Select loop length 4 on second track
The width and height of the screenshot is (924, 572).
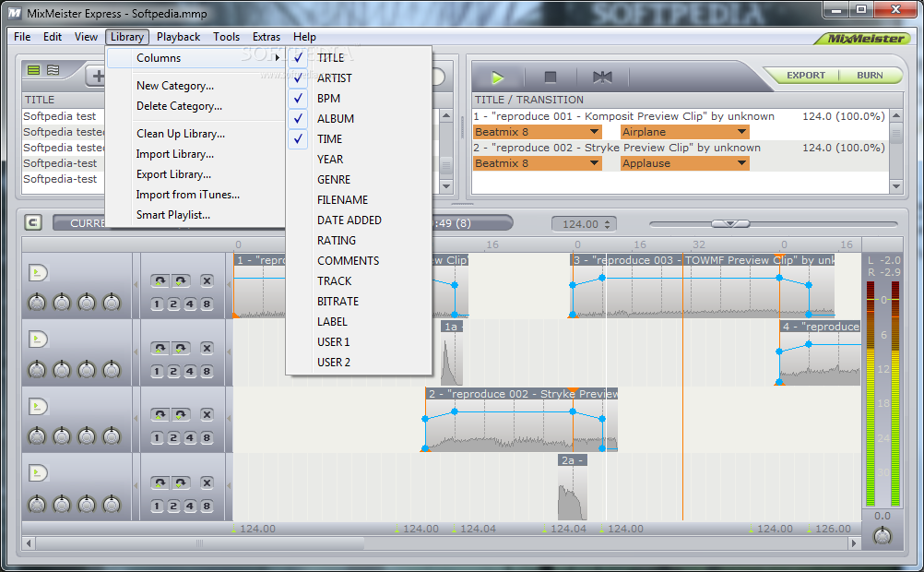click(190, 372)
